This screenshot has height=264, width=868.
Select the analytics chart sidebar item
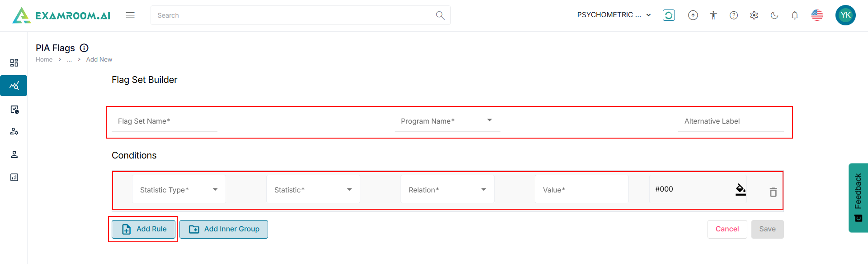tap(14, 86)
